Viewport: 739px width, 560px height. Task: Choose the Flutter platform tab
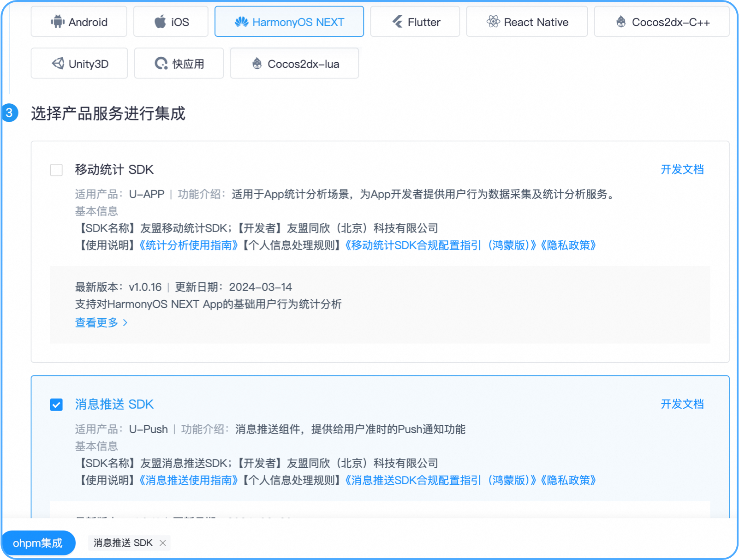click(415, 22)
